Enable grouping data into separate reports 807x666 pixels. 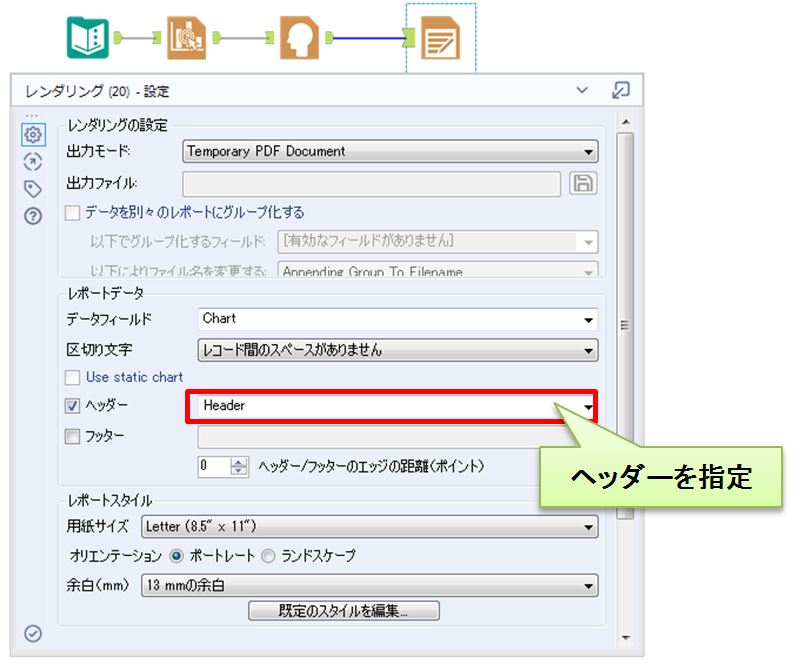[x=72, y=213]
